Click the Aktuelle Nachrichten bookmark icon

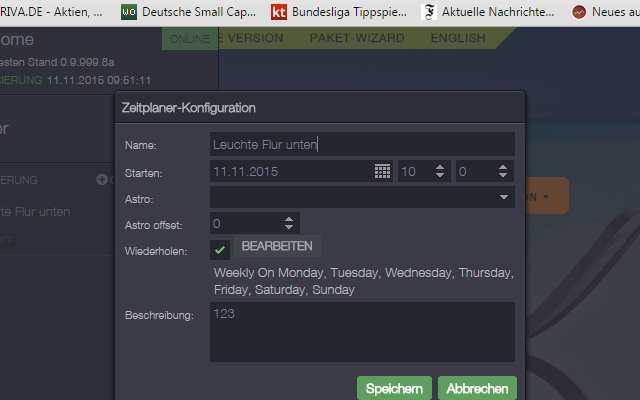tap(431, 12)
